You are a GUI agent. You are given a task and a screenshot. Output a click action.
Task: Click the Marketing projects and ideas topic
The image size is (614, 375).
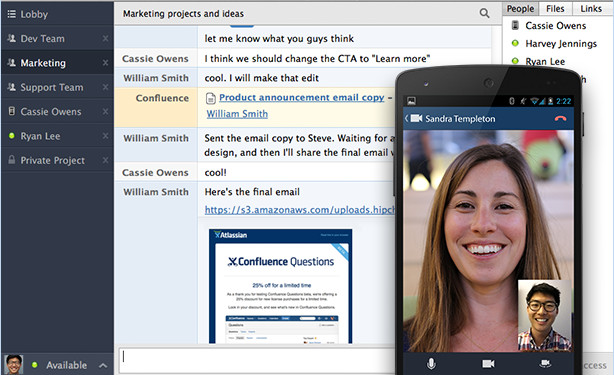pos(183,14)
